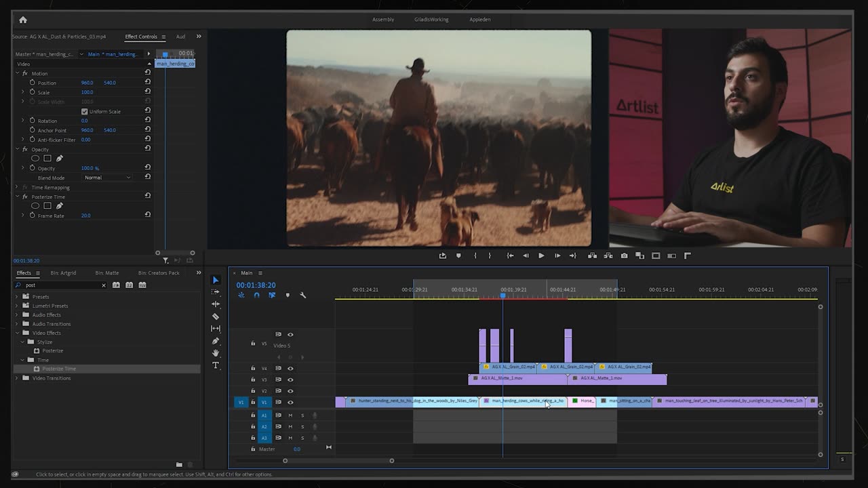Open Blend Mode dropdown
This screenshot has width=868, height=488.
click(x=108, y=178)
